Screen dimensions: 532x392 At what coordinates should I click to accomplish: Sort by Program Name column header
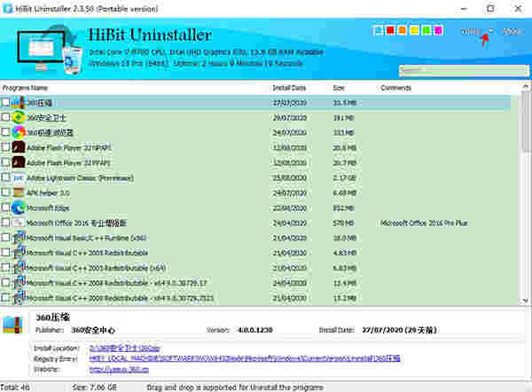tap(25, 88)
